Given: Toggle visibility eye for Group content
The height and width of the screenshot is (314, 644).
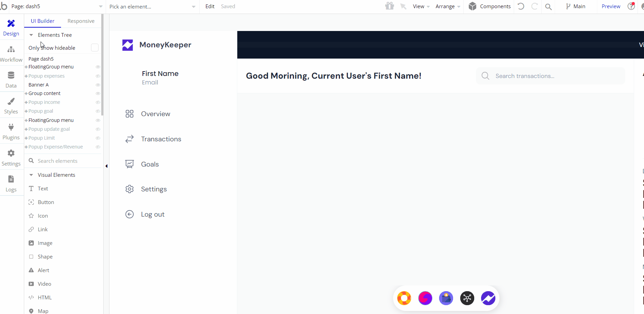Looking at the screenshot, I should tap(98, 93).
